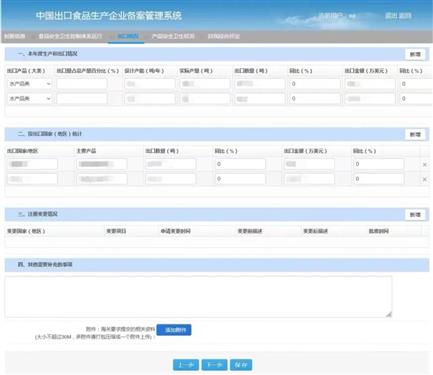
Task: Focus first row 出口国家/地区 input field
Action: (32, 164)
